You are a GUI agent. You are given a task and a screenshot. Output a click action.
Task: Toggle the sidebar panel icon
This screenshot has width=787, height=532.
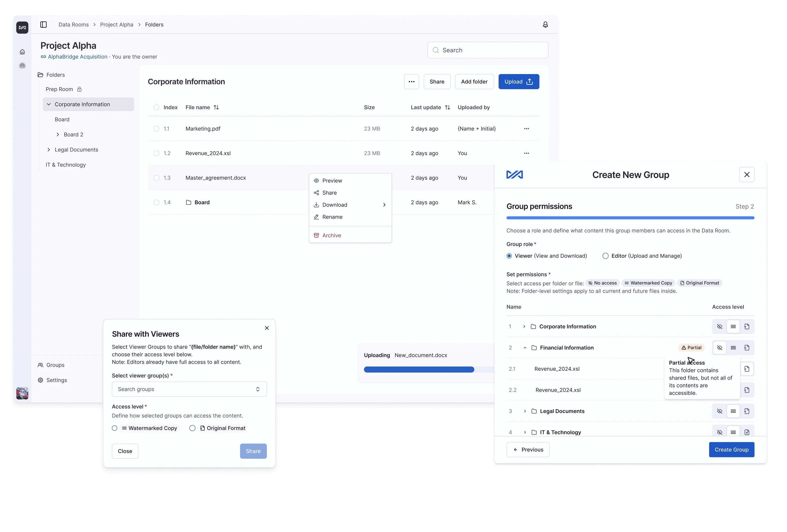(x=43, y=25)
